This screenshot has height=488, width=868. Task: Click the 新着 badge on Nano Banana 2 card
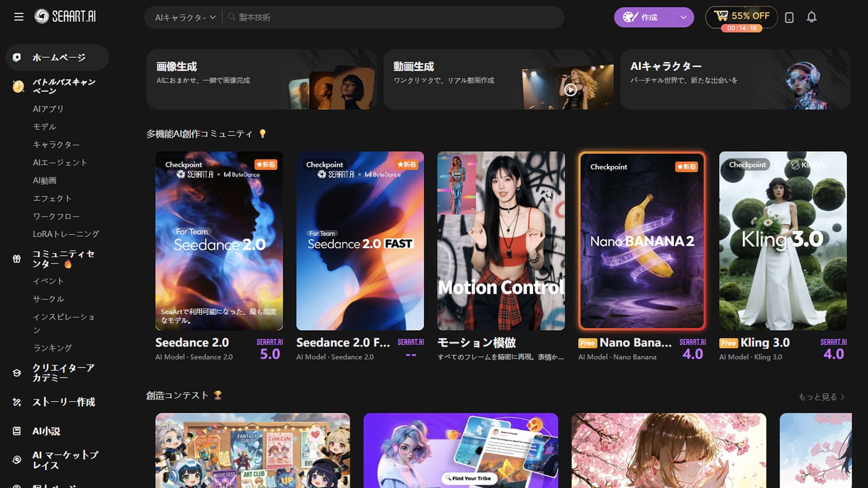686,166
